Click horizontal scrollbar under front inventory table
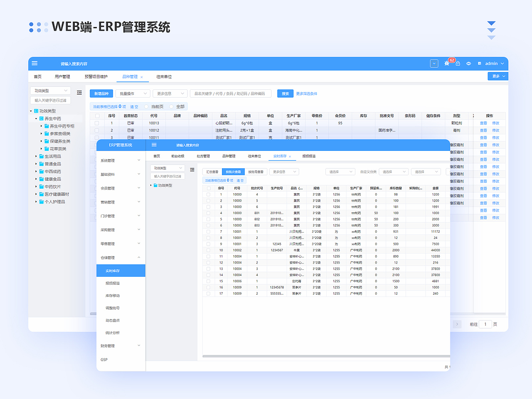532x399 pixels. pos(326,356)
